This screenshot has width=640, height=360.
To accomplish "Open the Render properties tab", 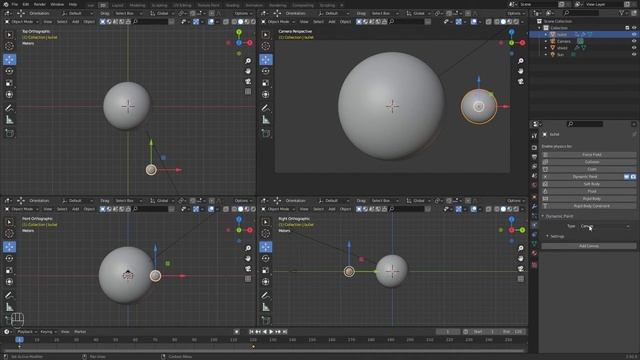I will point(534,147).
